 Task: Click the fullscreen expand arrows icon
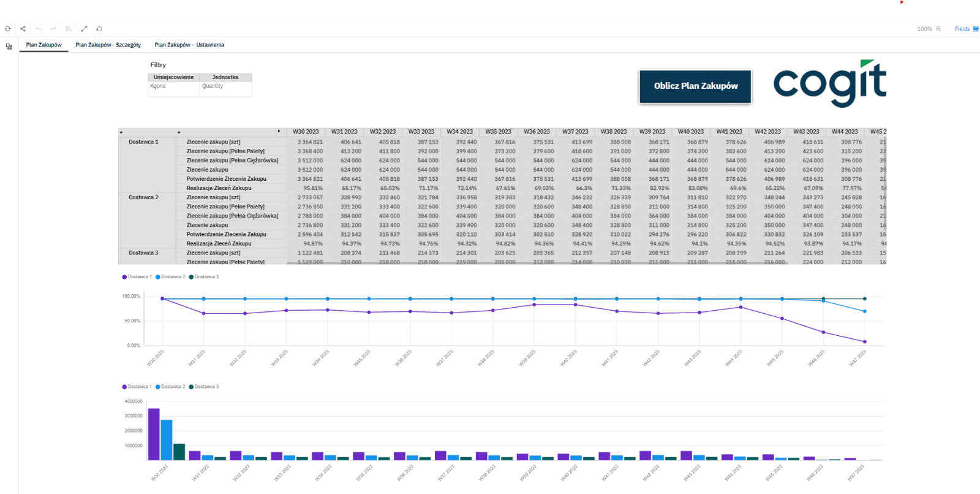pyautogui.click(x=84, y=29)
